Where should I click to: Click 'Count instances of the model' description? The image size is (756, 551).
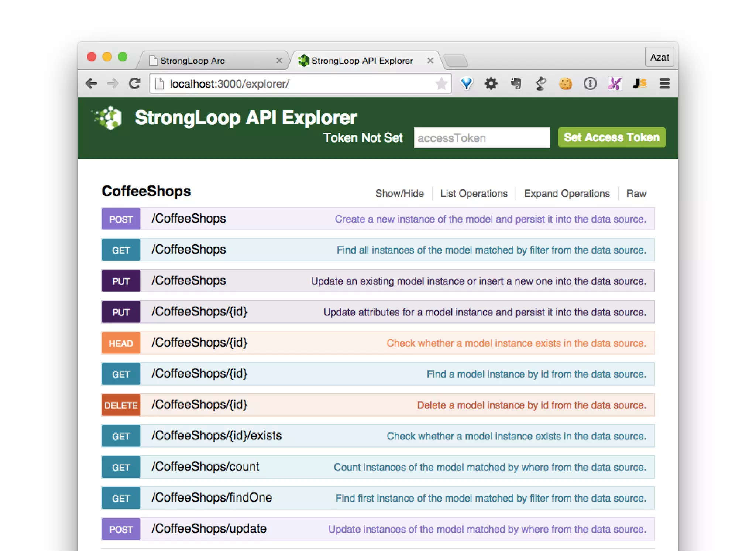tap(490, 467)
